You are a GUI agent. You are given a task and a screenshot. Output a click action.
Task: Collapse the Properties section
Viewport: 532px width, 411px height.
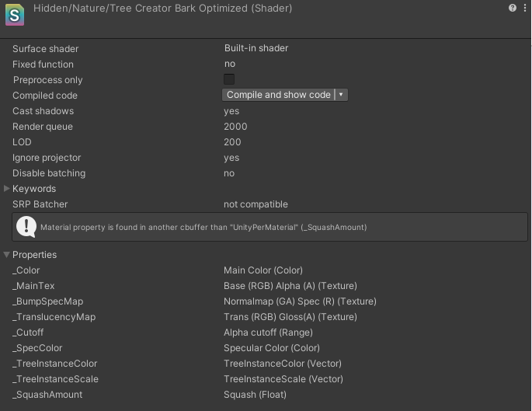[7, 255]
